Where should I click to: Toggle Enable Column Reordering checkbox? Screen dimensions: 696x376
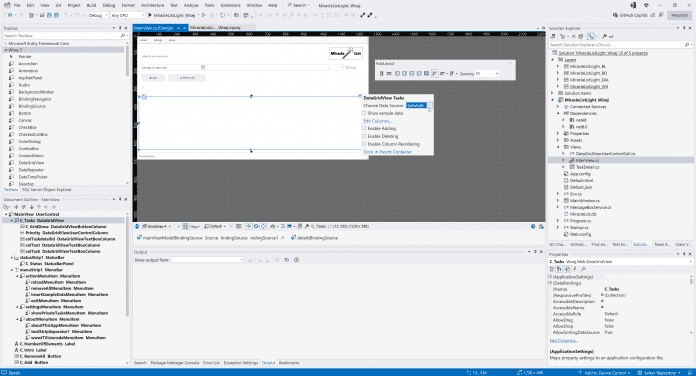tap(364, 144)
